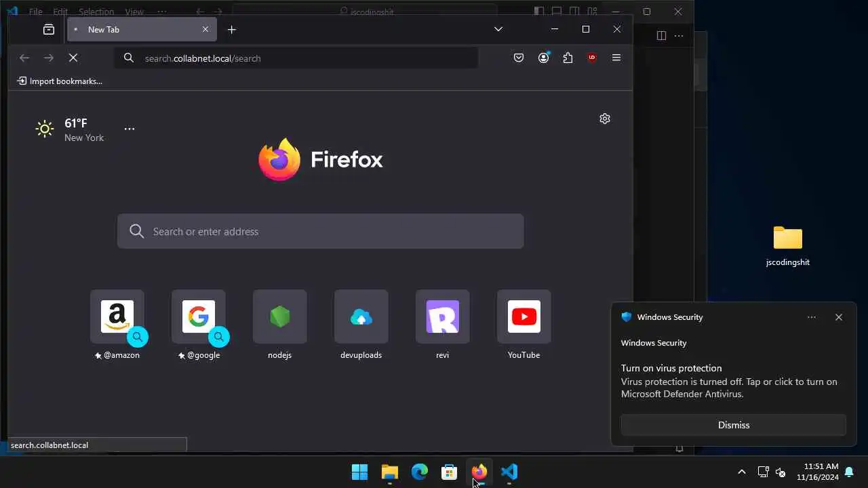The width and height of the screenshot is (868, 488).
Task: Open VS Code customize layout icon
Action: (592, 12)
